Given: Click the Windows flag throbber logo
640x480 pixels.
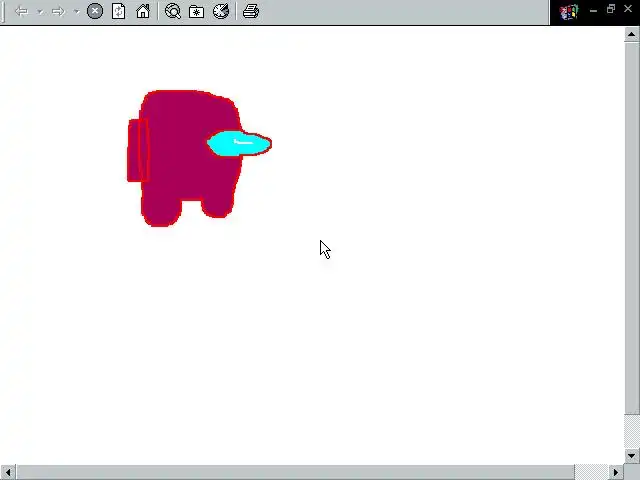Looking at the screenshot, I should (569, 12).
